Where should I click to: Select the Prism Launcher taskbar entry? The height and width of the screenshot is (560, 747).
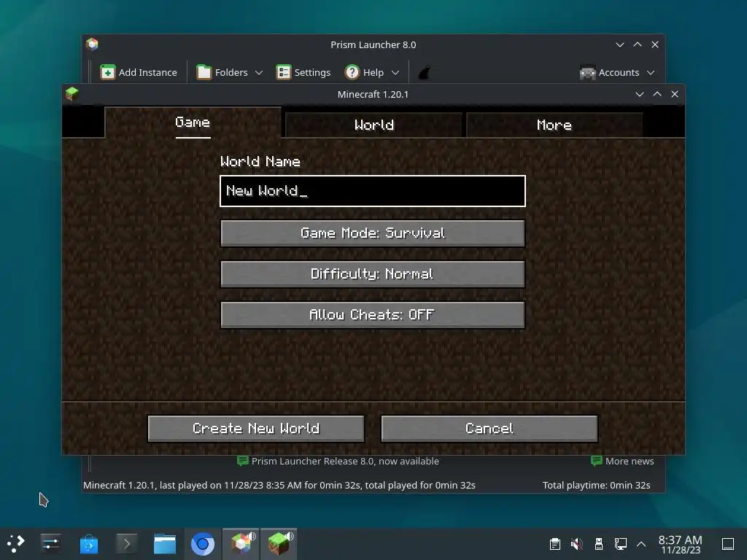[x=241, y=544]
